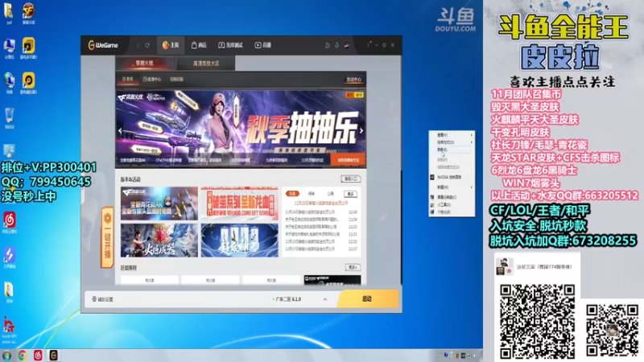Viewport: 644px width, 362px height.
Task: Open the 计算机 computer icon on the desktop
Action: tap(9, 48)
